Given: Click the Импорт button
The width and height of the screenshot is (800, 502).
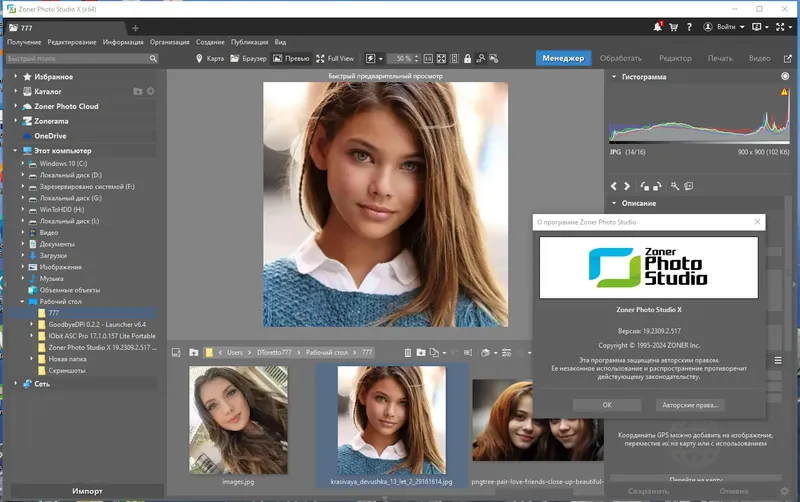Looking at the screenshot, I should [86, 491].
